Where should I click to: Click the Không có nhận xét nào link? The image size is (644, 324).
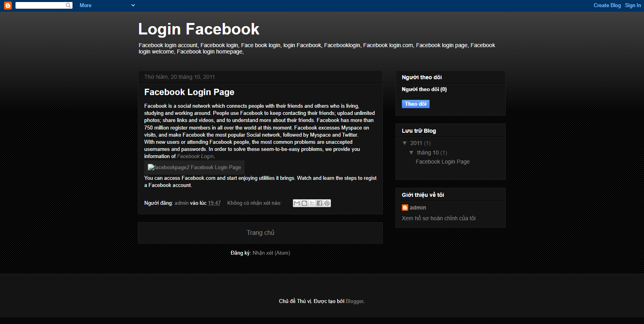point(254,203)
